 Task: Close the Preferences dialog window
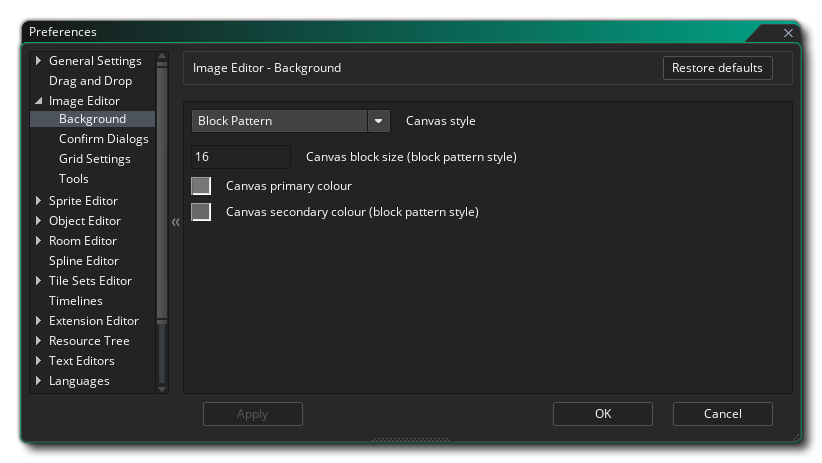pyautogui.click(x=788, y=33)
